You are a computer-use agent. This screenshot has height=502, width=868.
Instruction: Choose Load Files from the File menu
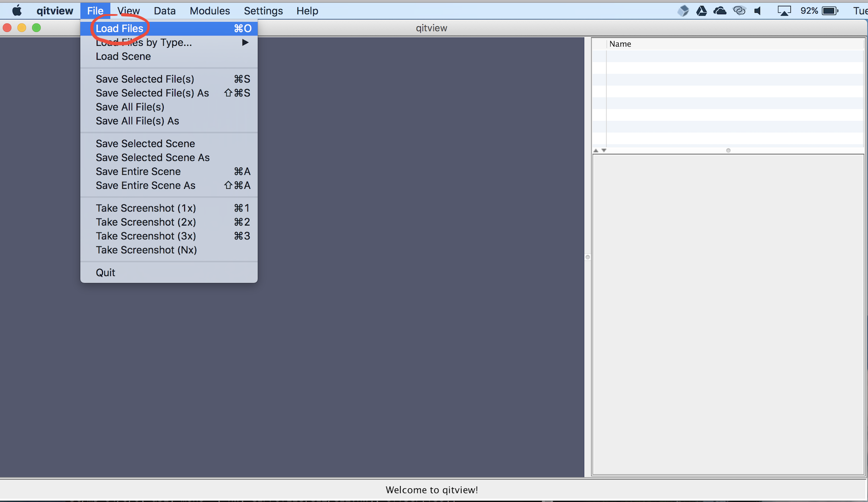coord(120,28)
